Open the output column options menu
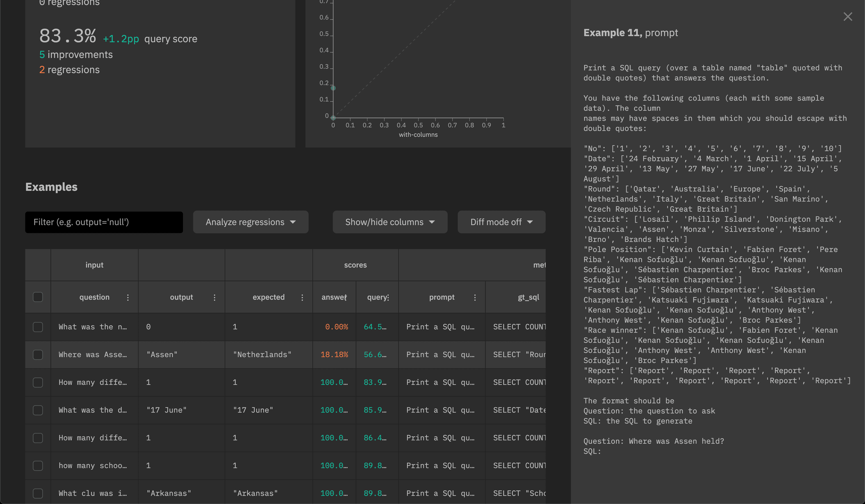 coord(214,297)
